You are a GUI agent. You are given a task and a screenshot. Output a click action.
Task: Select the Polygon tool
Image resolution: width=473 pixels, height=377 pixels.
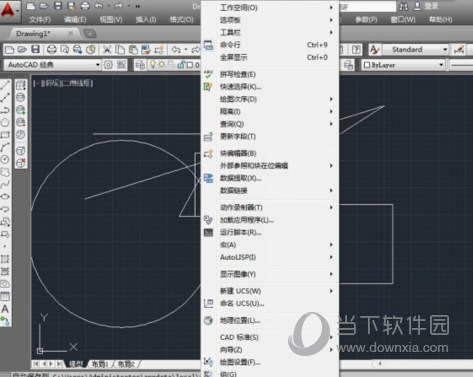(x=5, y=122)
